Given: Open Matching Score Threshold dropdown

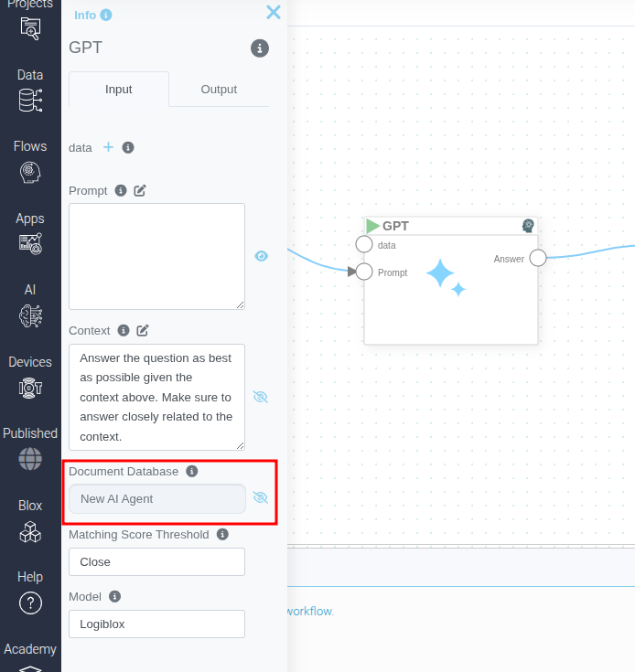Looking at the screenshot, I should tap(156, 561).
